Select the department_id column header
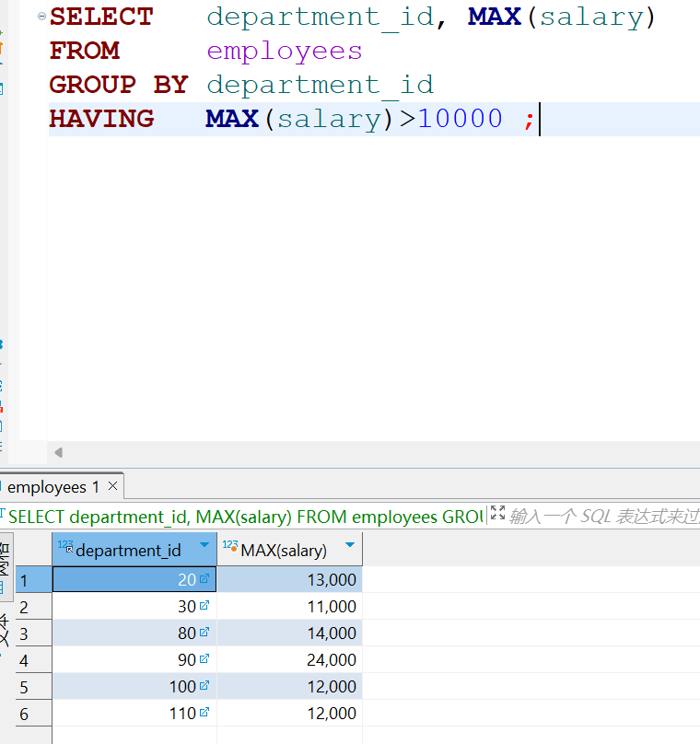Viewport: 700px width, 744px height. point(128,551)
